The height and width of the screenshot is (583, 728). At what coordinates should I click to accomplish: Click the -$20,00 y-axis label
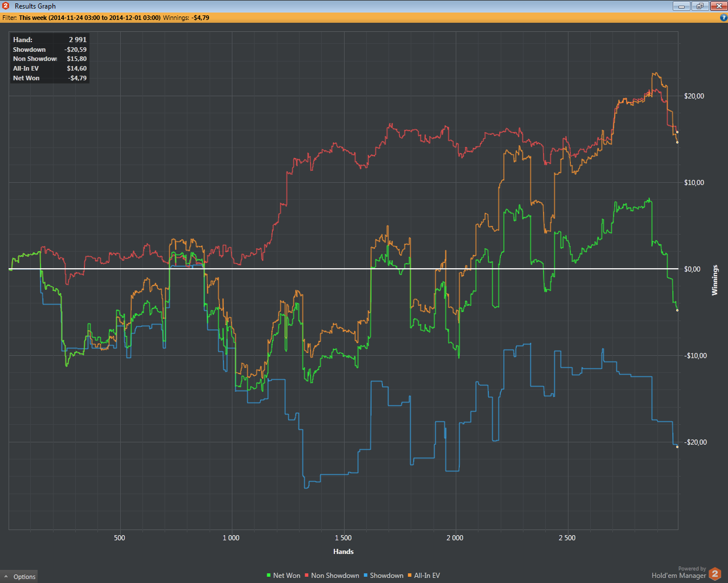click(695, 442)
